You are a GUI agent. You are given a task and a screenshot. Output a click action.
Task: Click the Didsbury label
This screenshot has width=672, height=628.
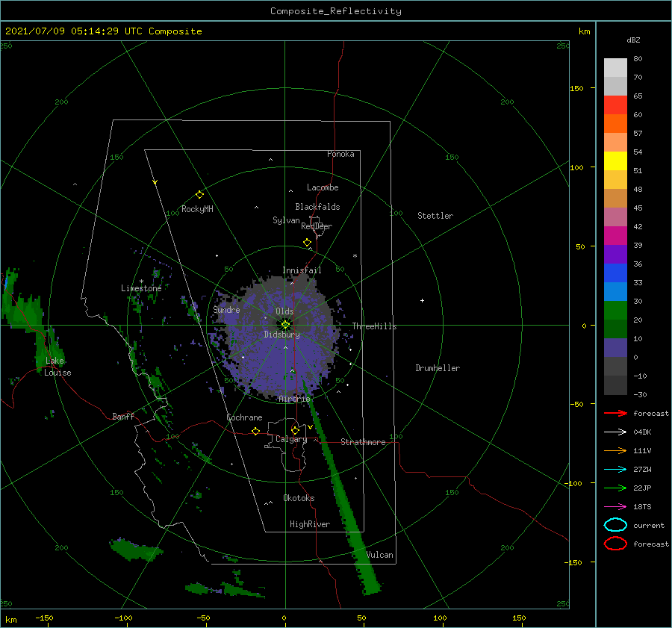coord(281,335)
